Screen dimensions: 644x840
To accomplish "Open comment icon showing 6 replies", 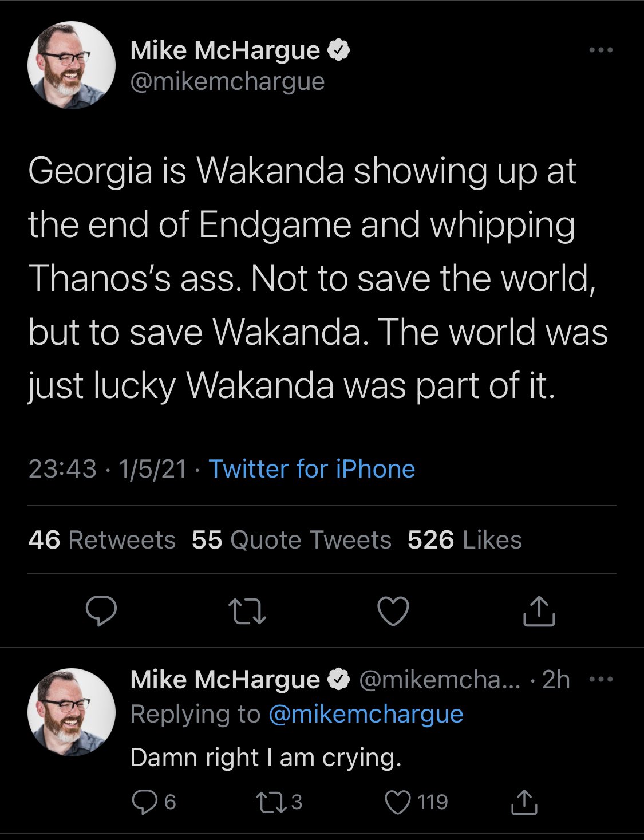I will [153, 802].
